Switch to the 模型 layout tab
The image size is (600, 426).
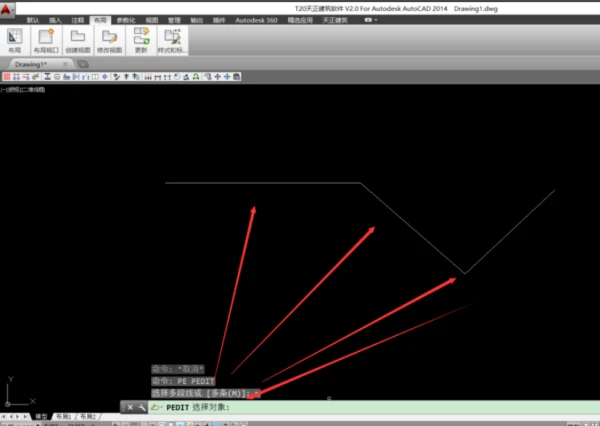pos(41,416)
